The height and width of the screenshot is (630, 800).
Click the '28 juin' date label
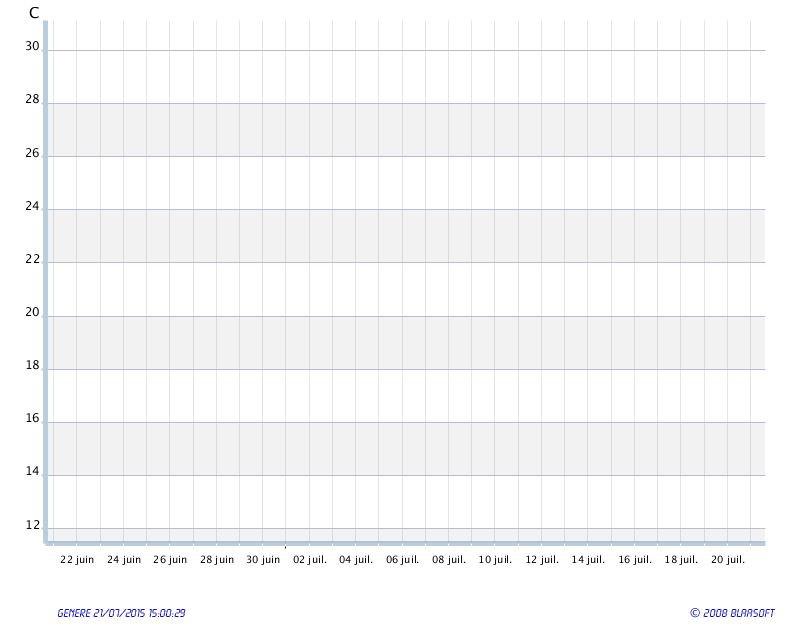coord(217,560)
